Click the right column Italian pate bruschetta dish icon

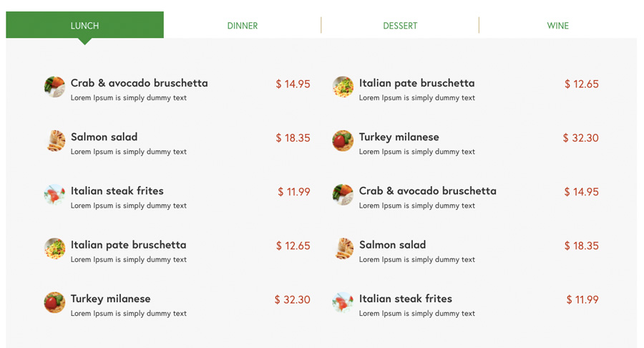coord(343,87)
